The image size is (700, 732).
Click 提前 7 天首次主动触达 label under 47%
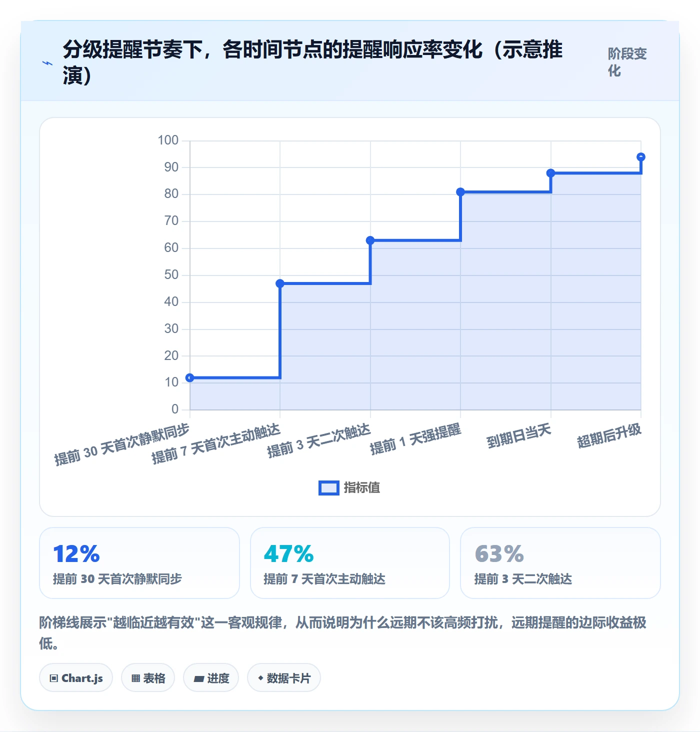pos(324,579)
